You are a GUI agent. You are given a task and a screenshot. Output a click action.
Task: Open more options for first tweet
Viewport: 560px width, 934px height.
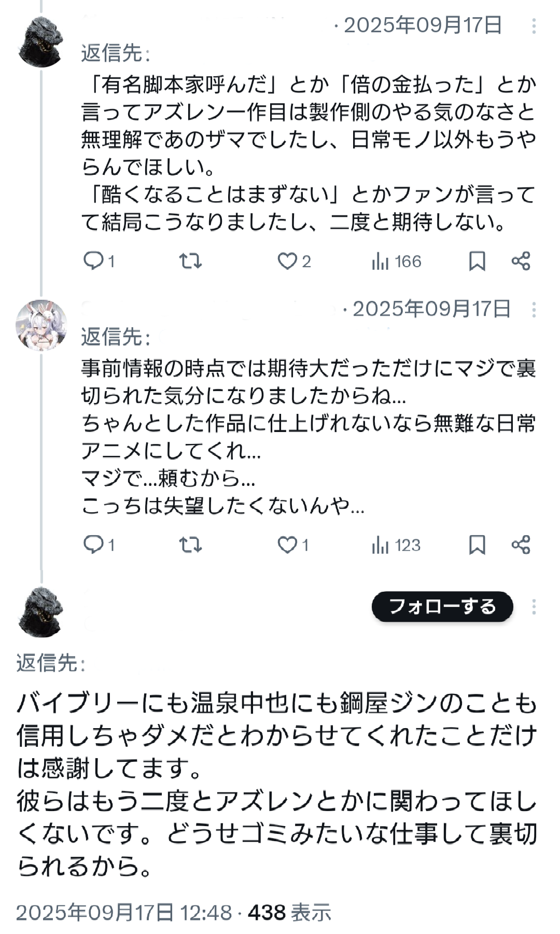pyautogui.click(x=534, y=26)
